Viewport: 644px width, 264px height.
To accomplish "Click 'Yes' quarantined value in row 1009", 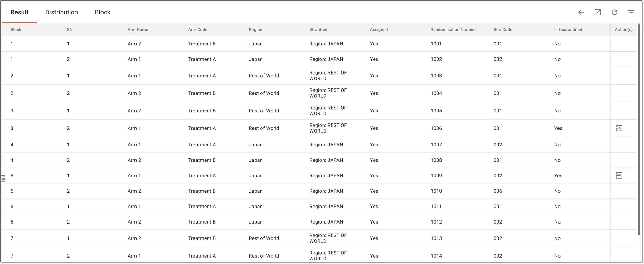I will [558, 176].
